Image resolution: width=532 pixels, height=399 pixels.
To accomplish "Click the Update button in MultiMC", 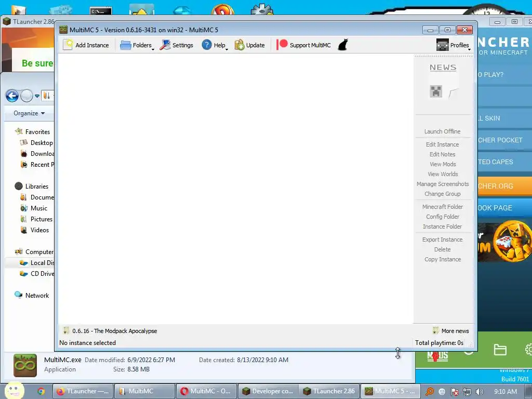I will coord(249,45).
